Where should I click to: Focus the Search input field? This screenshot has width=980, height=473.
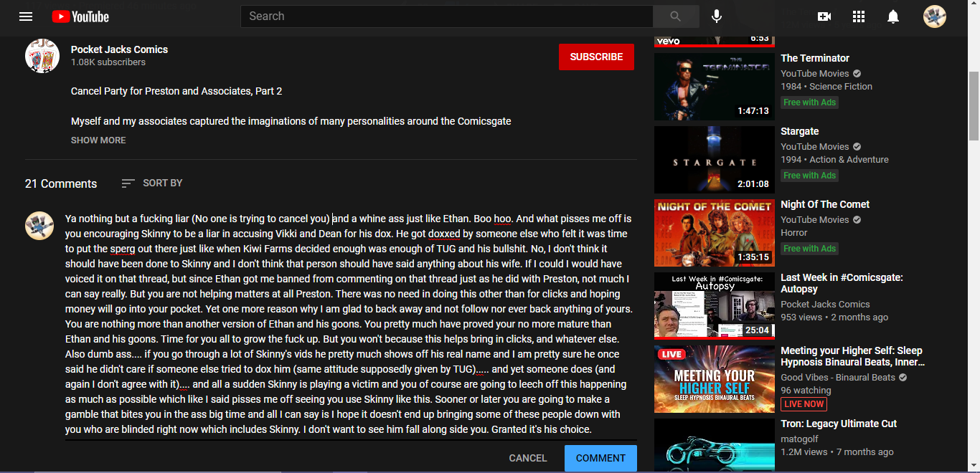[446, 16]
